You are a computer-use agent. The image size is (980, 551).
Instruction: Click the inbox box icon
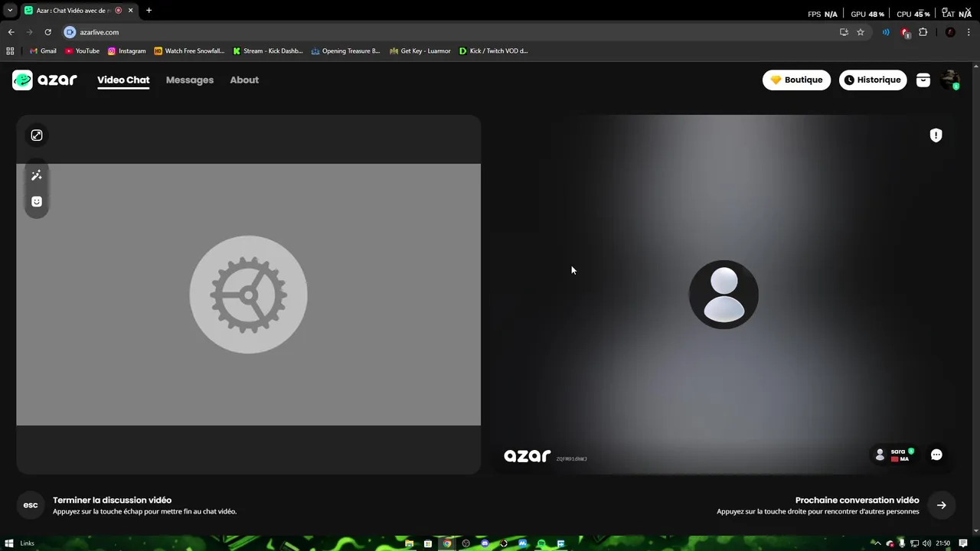(923, 80)
